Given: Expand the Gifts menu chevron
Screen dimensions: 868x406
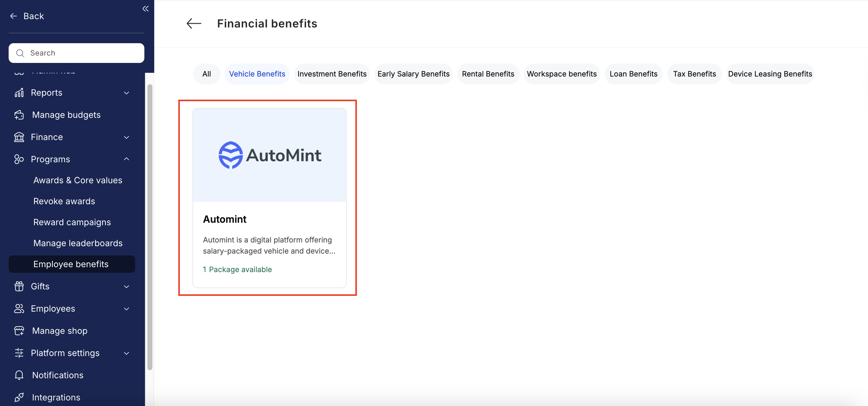Looking at the screenshot, I should point(127,287).
